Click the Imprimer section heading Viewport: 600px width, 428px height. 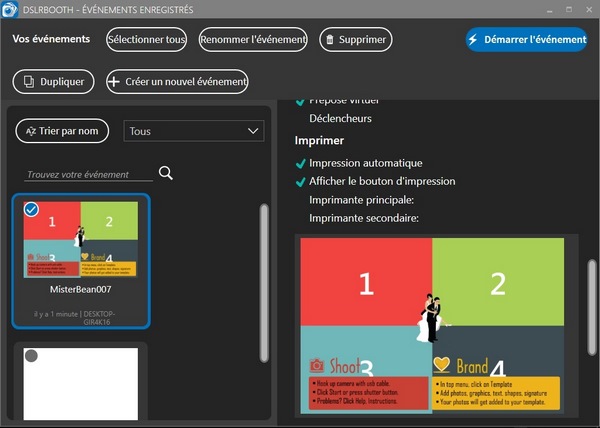(x=319, y=140)
